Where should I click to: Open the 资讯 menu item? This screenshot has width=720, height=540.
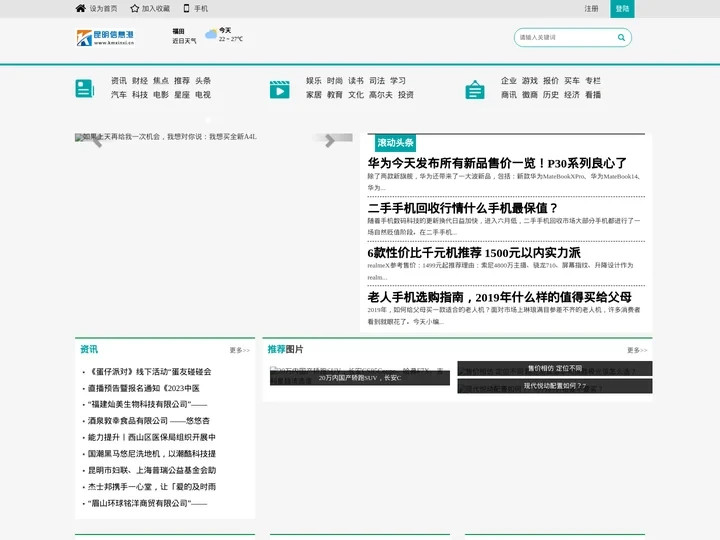119,81
